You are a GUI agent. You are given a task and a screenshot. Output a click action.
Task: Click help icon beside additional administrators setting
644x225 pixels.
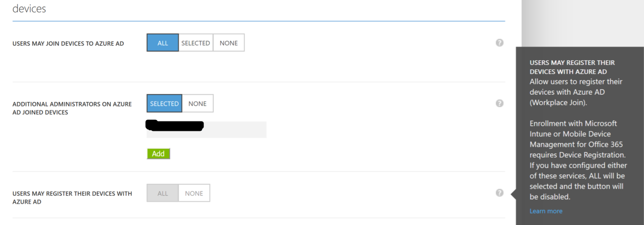[499, 104]
